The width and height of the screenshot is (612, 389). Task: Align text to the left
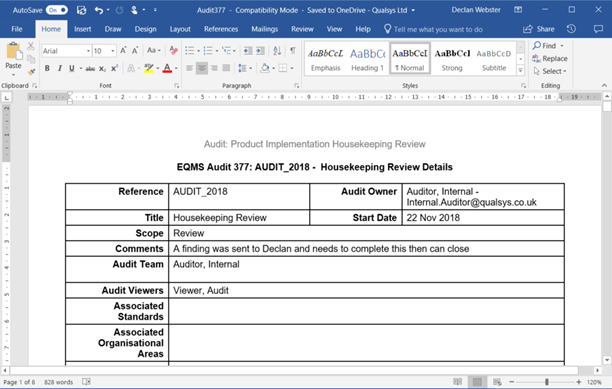(x=190, y=68)
